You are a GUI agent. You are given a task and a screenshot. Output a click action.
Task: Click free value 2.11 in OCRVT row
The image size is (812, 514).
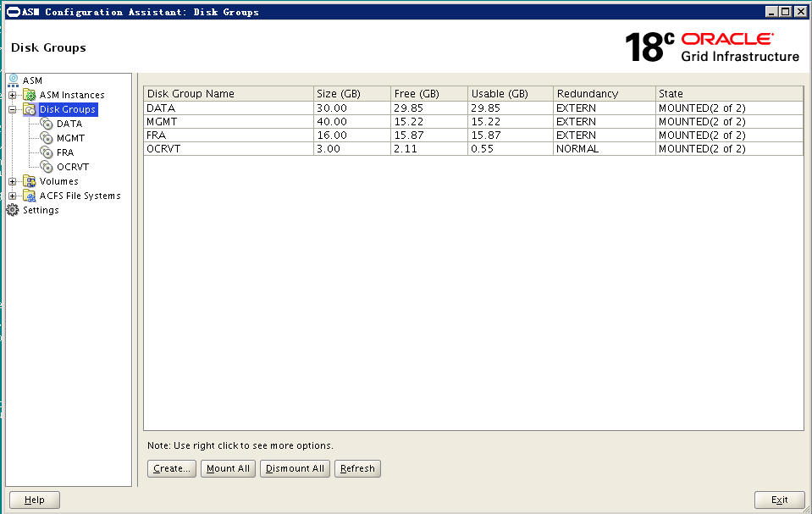click(x=429, y=149)
